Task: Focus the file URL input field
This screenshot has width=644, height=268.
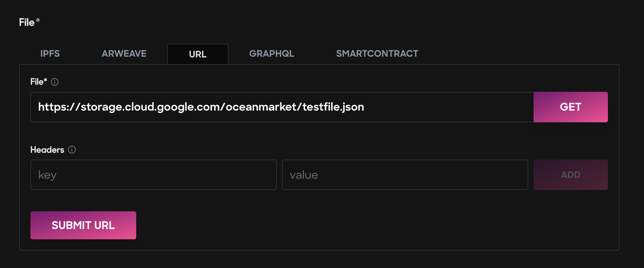Action: pyautogui.click(x=282, y=107)
